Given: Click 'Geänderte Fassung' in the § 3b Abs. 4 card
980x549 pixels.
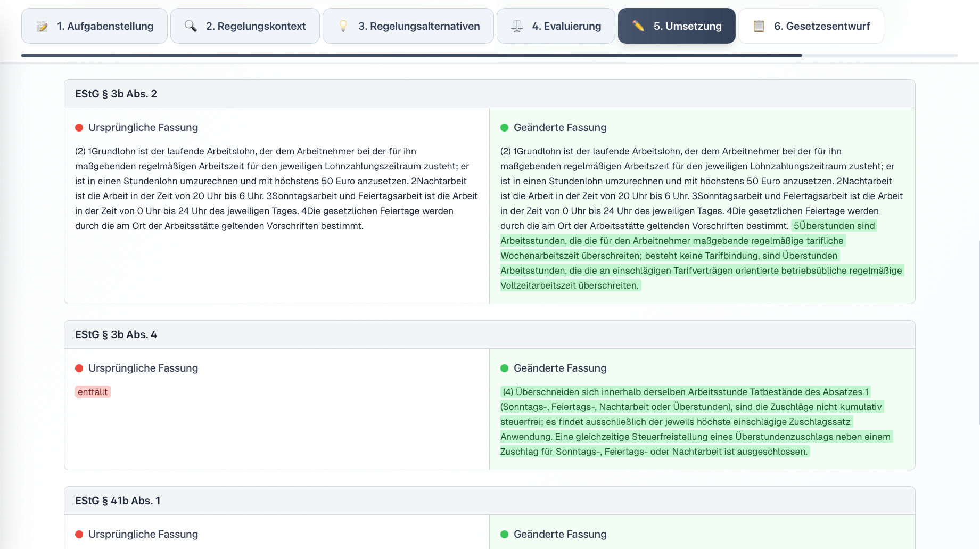Looking at the screenshot, I should click(x=560, y=368).
